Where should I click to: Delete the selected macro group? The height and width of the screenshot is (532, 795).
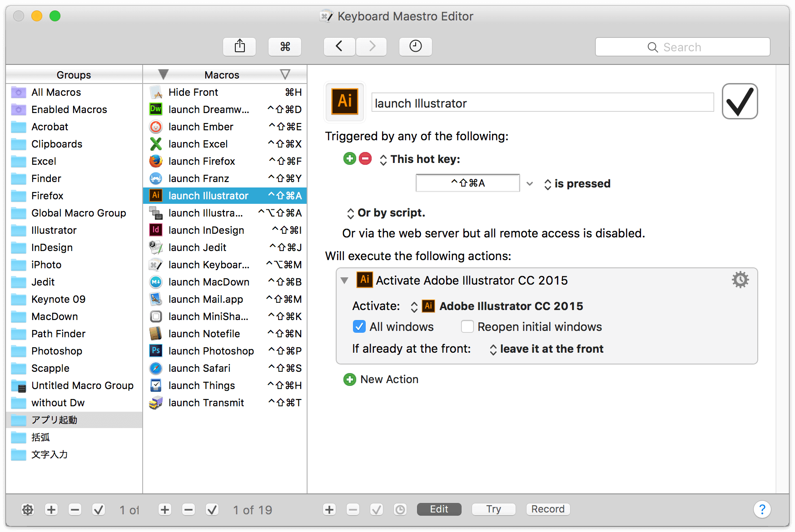pos(75,510)
